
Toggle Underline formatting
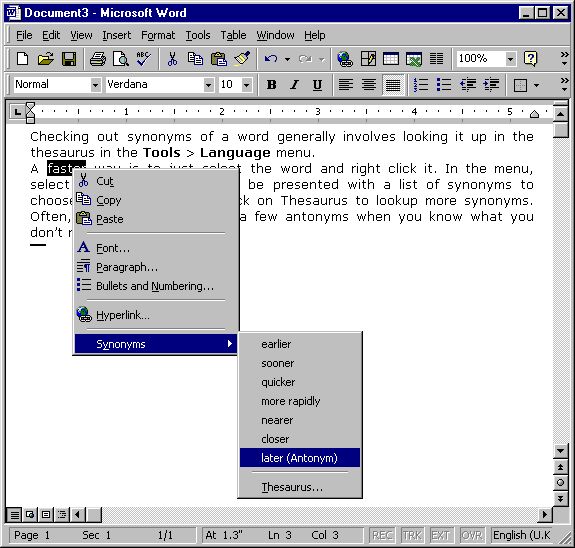317,85
